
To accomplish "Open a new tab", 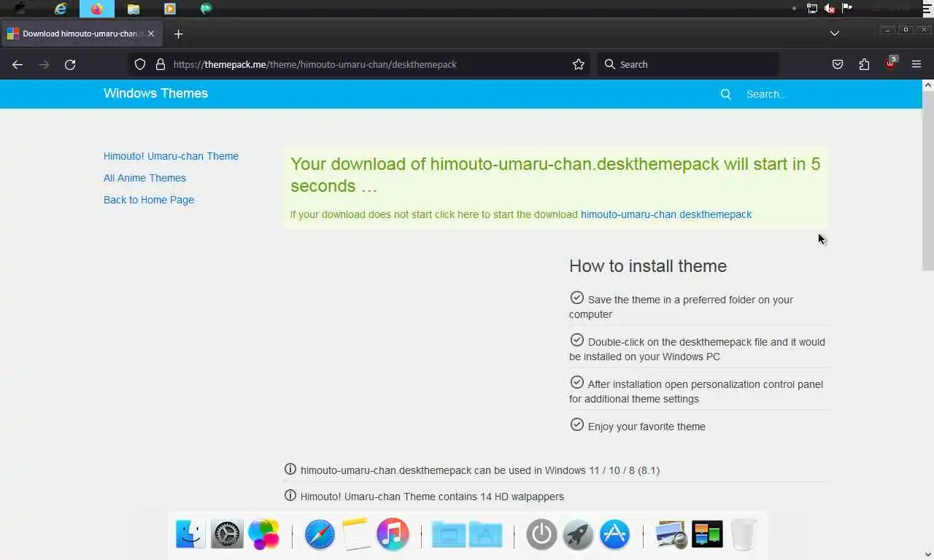I will [x=178, y=34].
